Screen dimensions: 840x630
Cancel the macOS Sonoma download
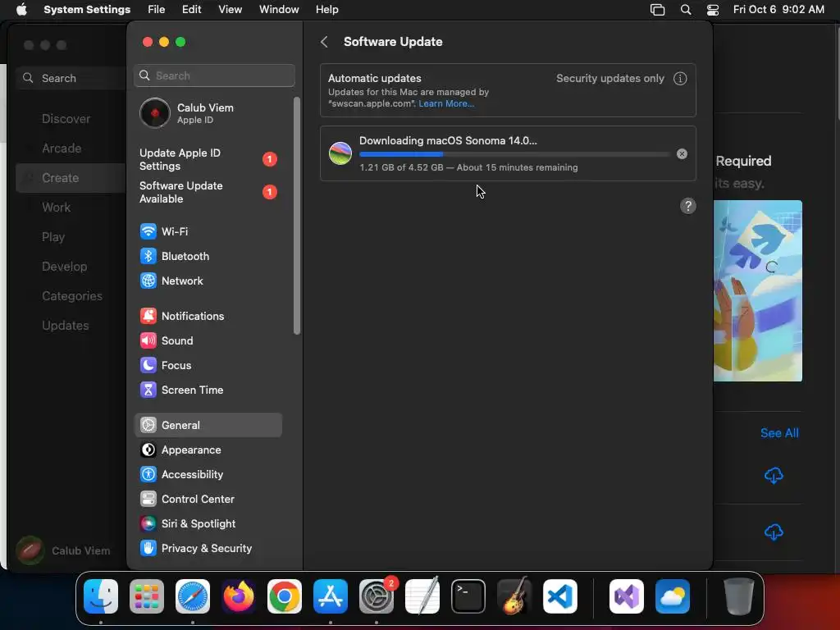tap(682, 153)
